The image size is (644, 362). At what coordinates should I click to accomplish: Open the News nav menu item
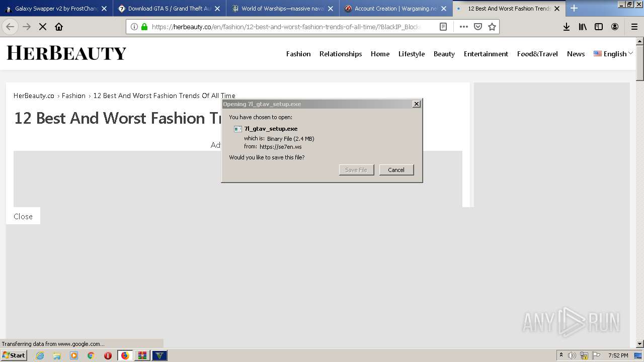tap(576, 54)
